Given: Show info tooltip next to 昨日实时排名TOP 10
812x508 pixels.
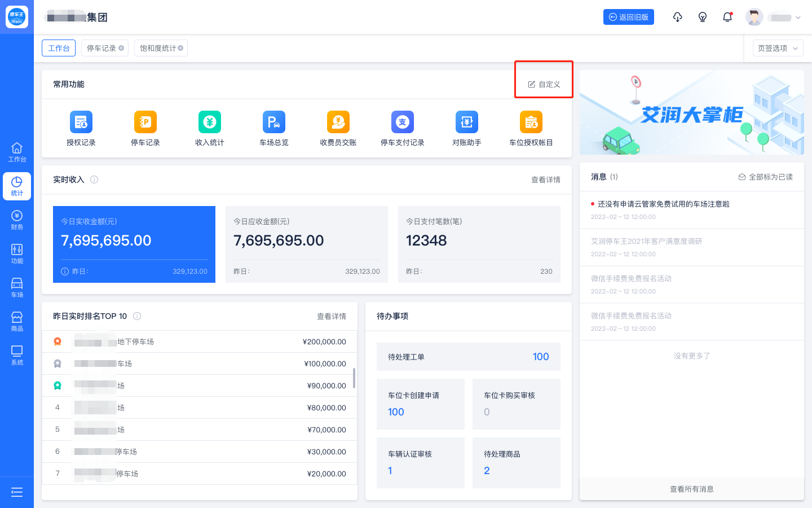Looking at the screenshot, I should pyautogui.click(x=137, y=316).
